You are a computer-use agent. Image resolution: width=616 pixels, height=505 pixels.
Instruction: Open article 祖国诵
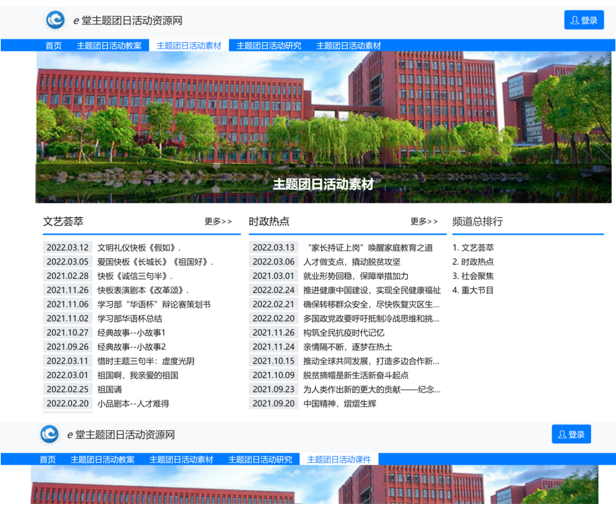pyautogui.click(x=110, y=389)
